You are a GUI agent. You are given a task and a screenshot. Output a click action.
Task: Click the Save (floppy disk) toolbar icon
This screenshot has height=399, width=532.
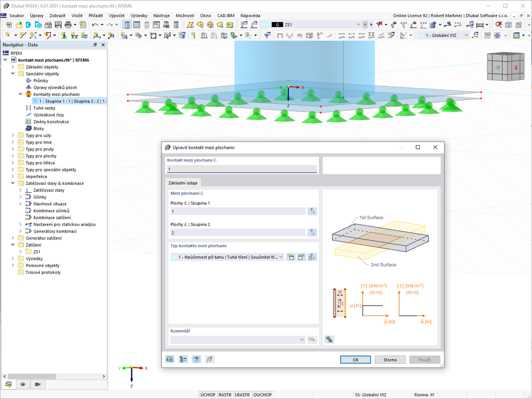click(x=58, y=25)
